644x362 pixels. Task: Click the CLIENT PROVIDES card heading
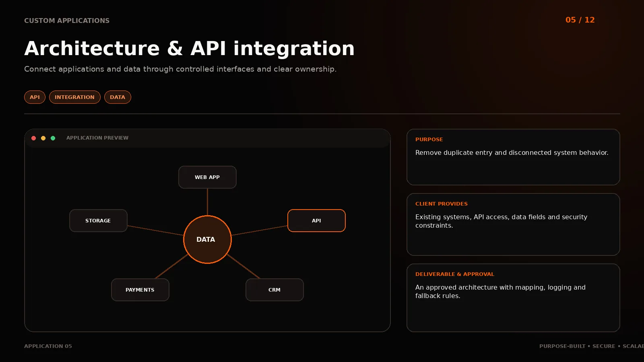(442, 204)
